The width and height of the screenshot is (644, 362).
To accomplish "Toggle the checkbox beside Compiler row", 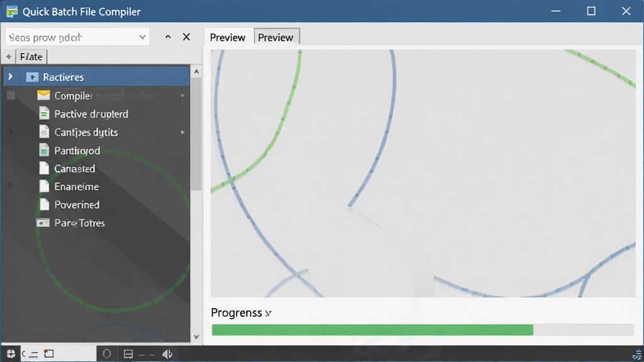I will (x=11, y=96).
